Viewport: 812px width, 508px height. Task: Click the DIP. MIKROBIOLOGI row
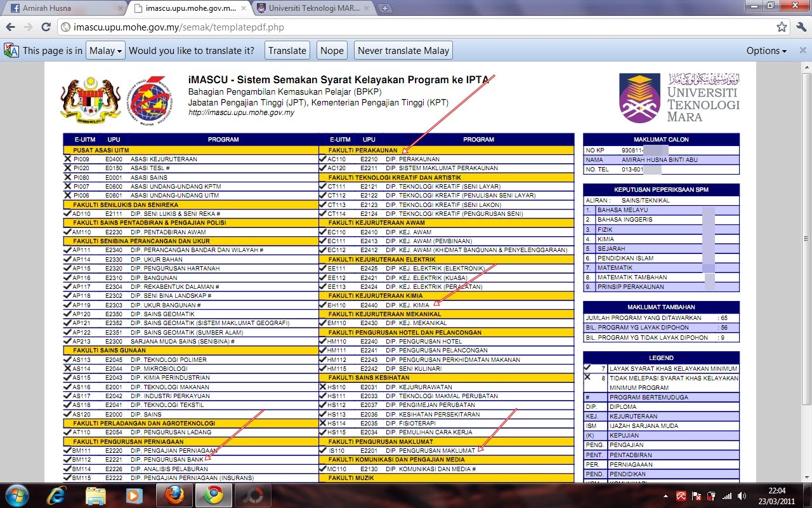click(x=190, y=368)
